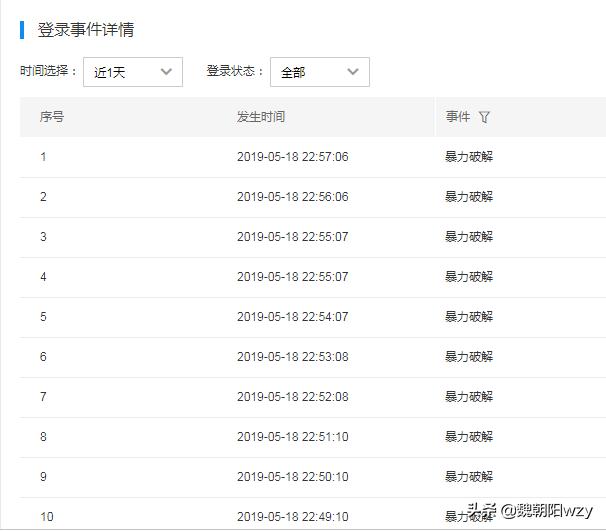This screenshot has width=606, height=531.
Task: Select timestamp 2019-05-18 22:56:06
Action: 292,197
